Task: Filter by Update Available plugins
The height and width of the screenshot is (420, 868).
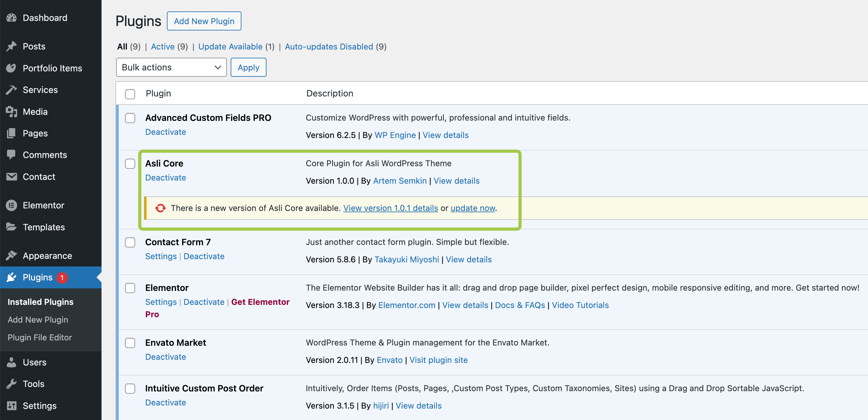Action: tap(230, 47)
